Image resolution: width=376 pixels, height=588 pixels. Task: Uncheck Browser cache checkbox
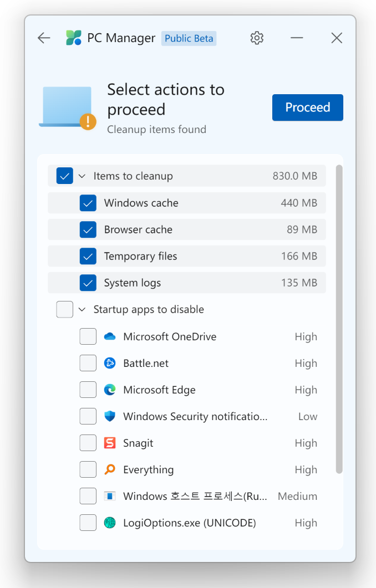pos(88,229)
